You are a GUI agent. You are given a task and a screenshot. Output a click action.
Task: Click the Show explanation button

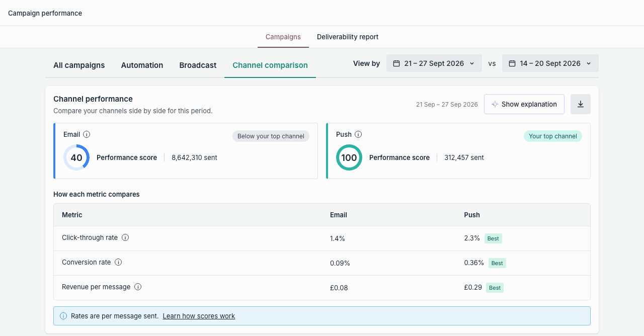point(524,104)
